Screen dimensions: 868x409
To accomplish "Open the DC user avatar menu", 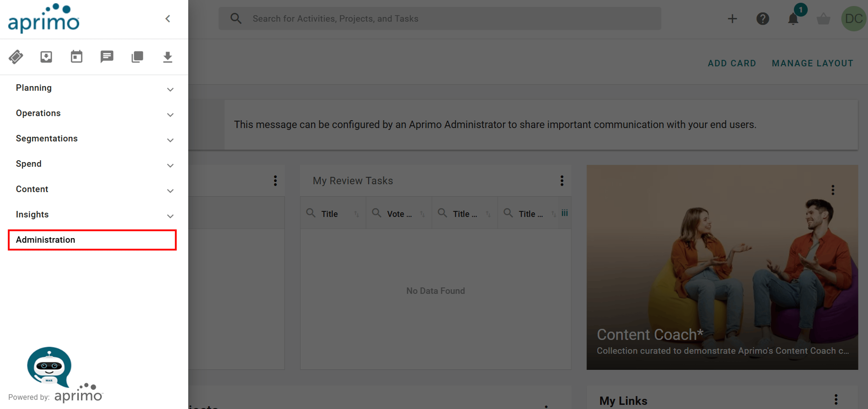I will pyautogui.click(x=854, y=19).
